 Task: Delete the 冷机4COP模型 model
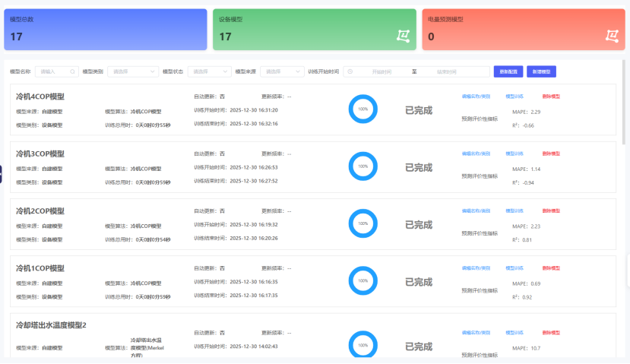(551, 97)
